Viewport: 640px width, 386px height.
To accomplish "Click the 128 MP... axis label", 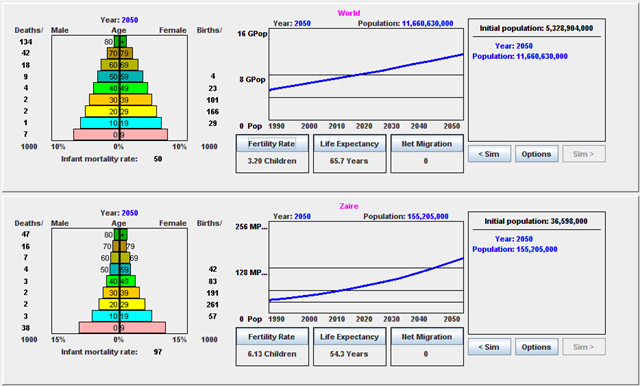I will 251,273.
